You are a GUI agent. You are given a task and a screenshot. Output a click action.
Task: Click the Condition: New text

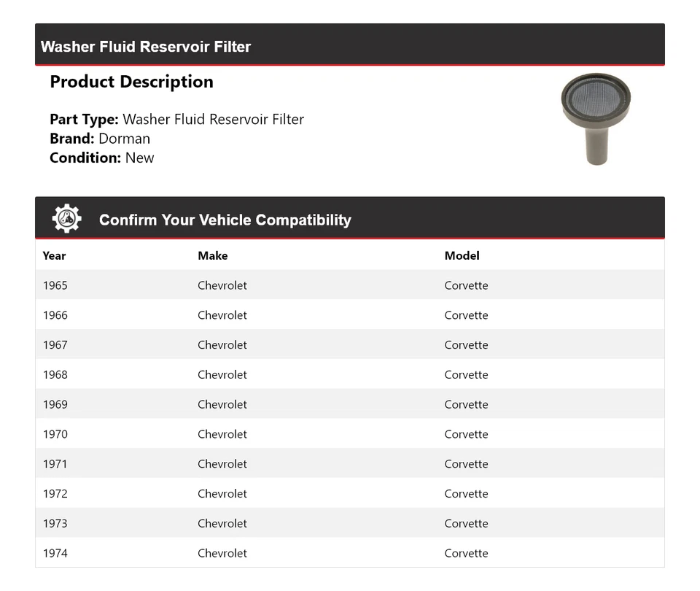point(101,158)
